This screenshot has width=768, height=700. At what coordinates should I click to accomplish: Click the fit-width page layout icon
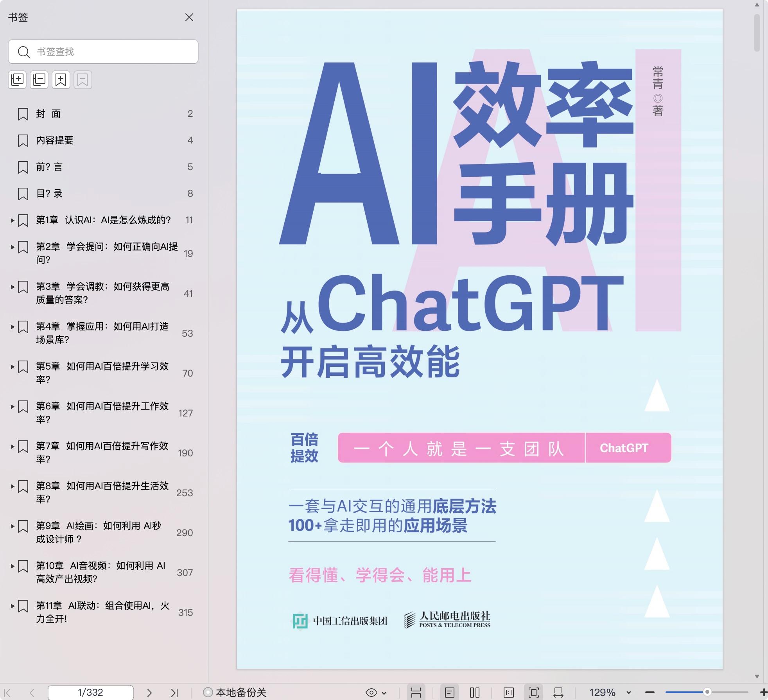coord(416,693)
